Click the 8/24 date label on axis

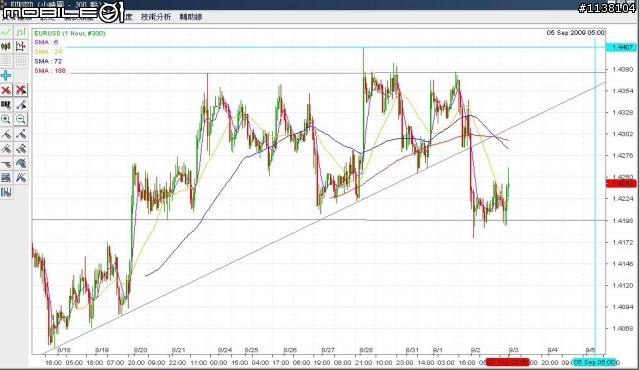[x=225, y=350]
